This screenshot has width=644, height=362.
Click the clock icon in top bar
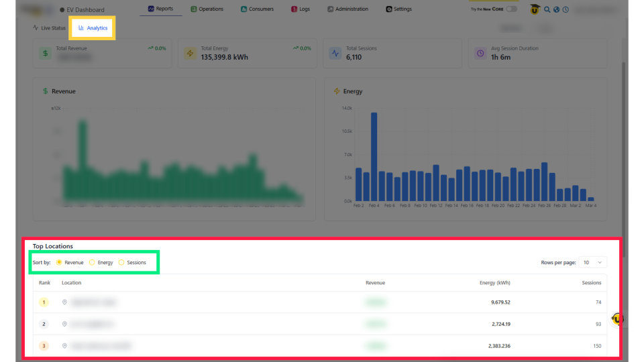point(566,9)
